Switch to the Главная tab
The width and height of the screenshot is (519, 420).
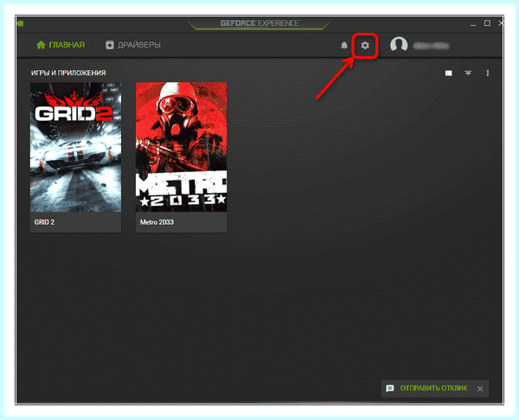click(61, 45)
